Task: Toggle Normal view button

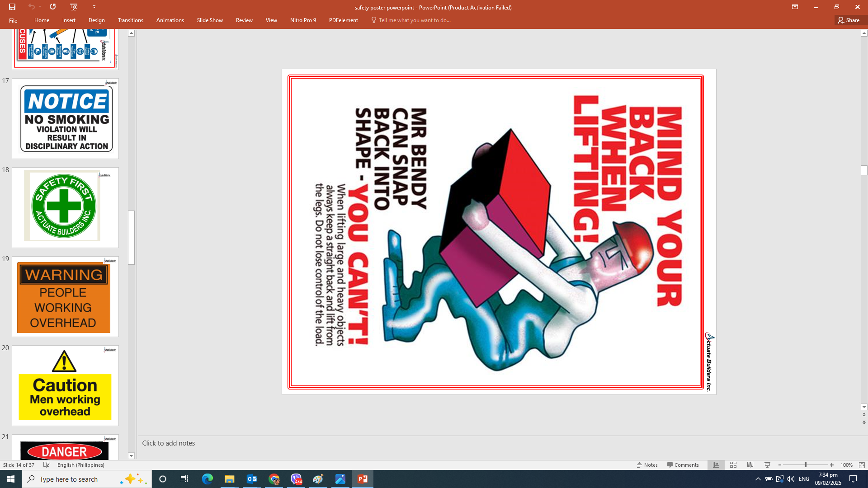Action: click(x=716, y=465)
